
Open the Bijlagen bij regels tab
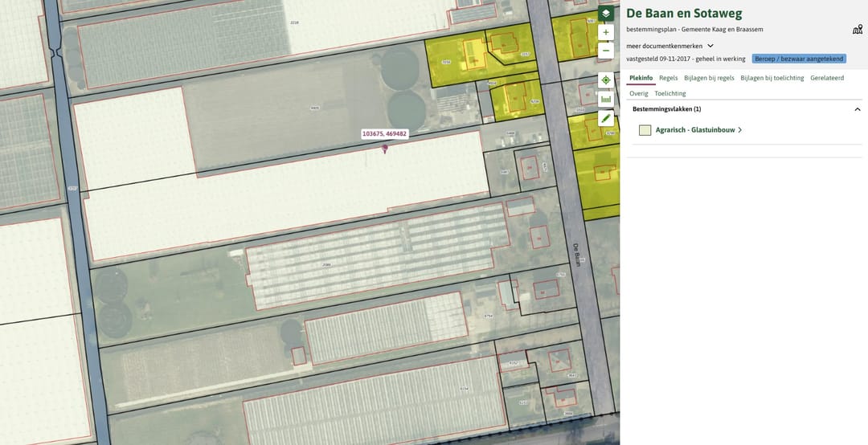click(x=709, y=78)
